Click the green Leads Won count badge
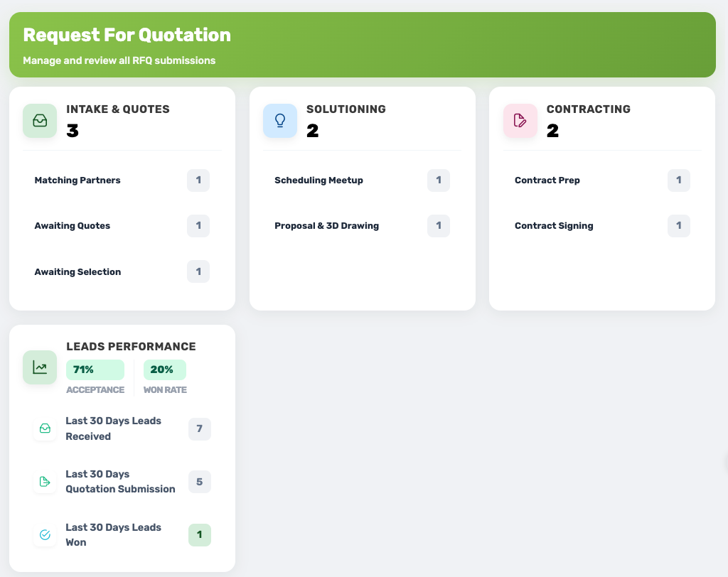The width and height of the screenshot is (728, 577). [200, 535]
